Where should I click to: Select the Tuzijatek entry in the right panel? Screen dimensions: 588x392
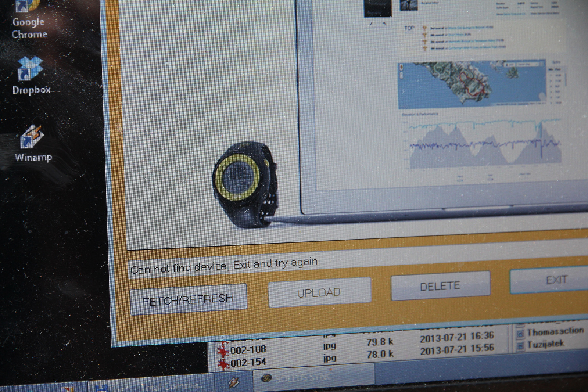tap(546, 345)
